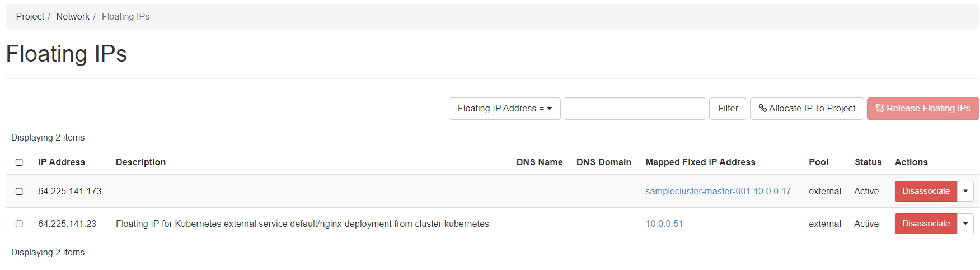The width and height of the screenshot is (980, 270).
Task: Click the Status column header
Action: click(x=868, y=162)
